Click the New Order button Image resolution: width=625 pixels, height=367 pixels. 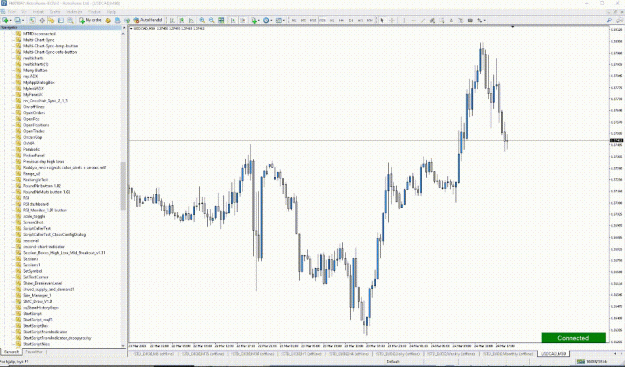coord(90,20)
